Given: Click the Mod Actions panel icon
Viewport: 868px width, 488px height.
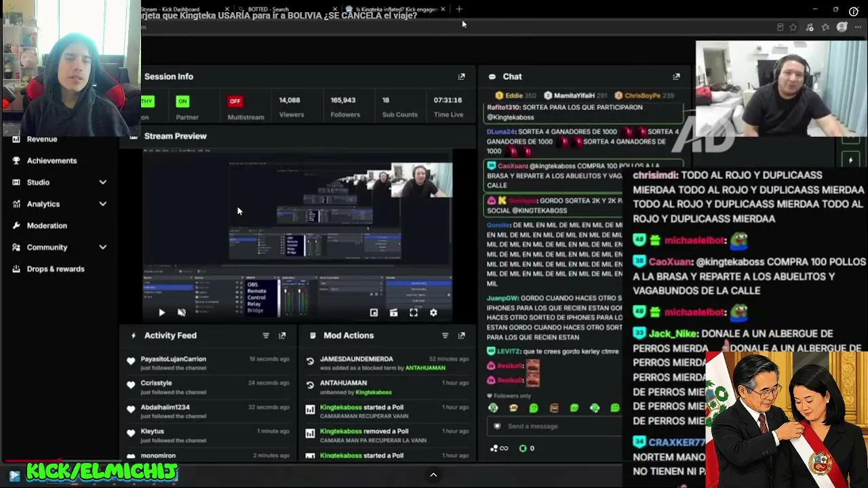Looking at the screenshot, I should (x=312, y=335).
